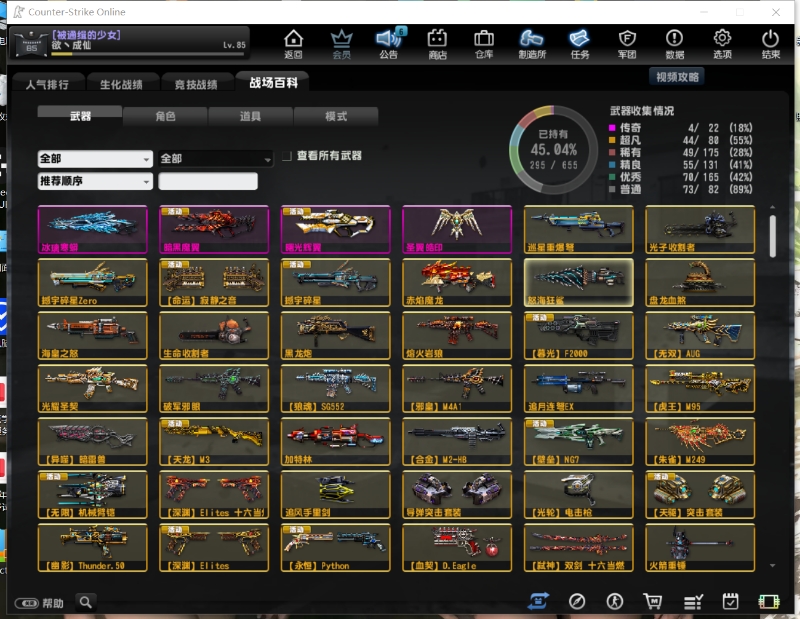The image size is (800, 619).
Task: Select the 海皇之怒 weapon card
Action: point(92,336)
